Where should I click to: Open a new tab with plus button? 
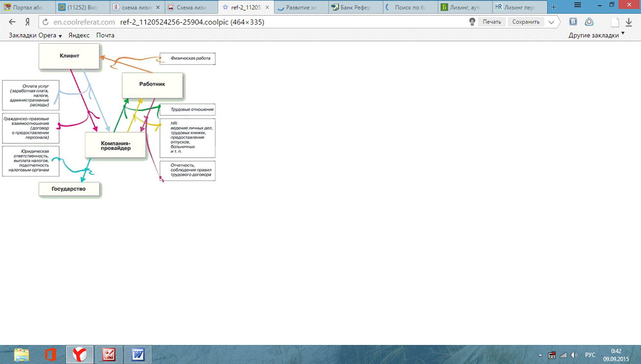553,7
